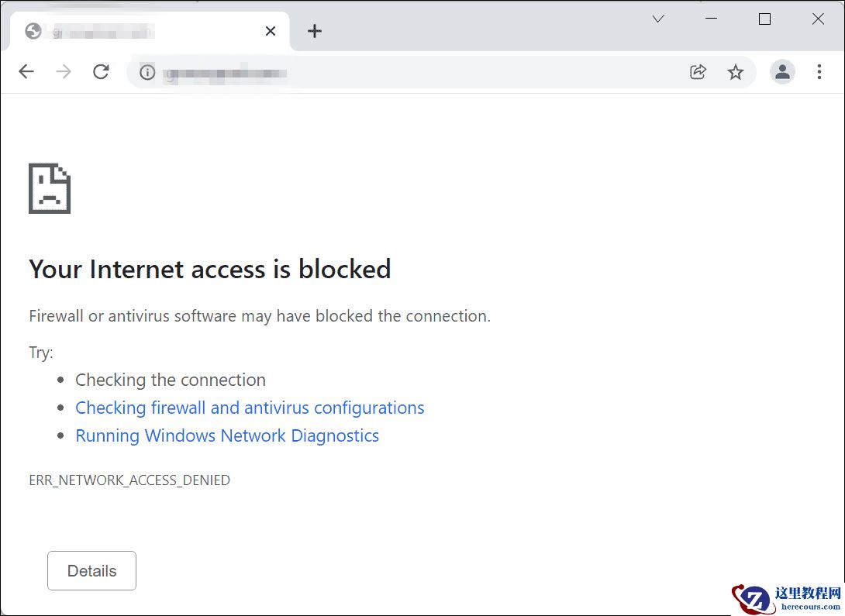Click the forward navigation arrow
845x616 pixels.
tap(63, 71)
